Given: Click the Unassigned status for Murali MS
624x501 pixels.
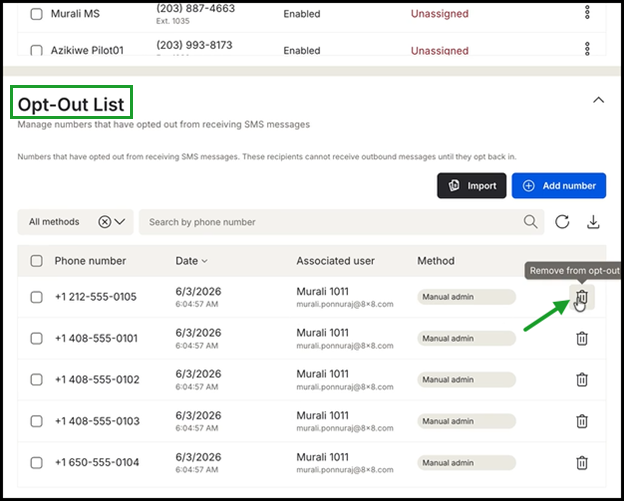Looking at the screenshot, I should click(440, 14).
